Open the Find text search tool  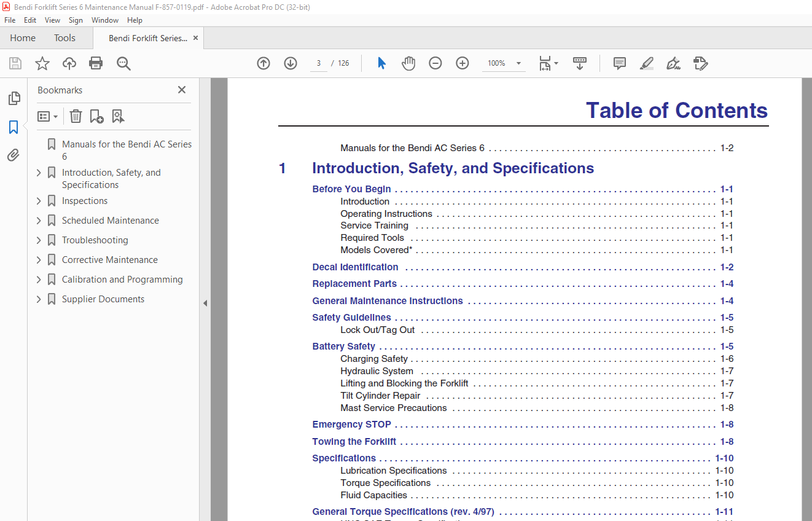coord(123,63)
